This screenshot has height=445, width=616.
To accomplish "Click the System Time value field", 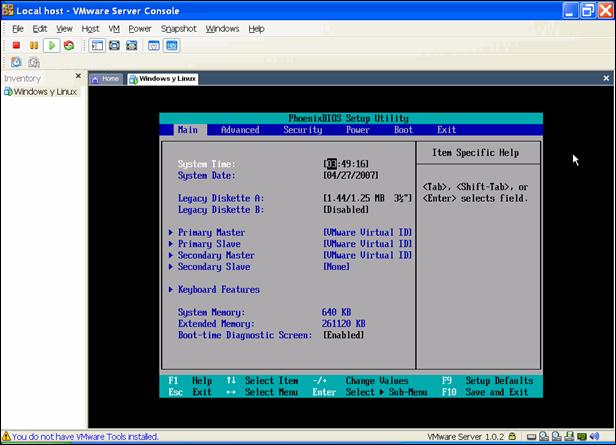I will (346, 164).
